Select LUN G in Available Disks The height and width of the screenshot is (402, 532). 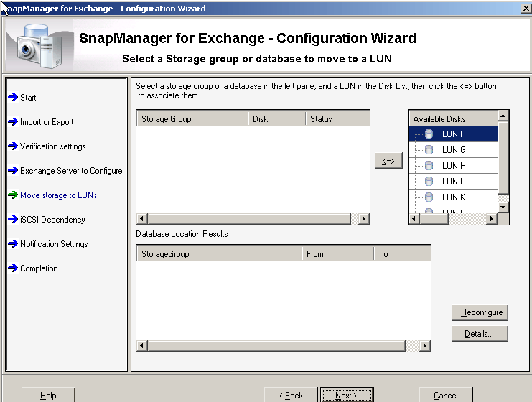tap(453, 149)
